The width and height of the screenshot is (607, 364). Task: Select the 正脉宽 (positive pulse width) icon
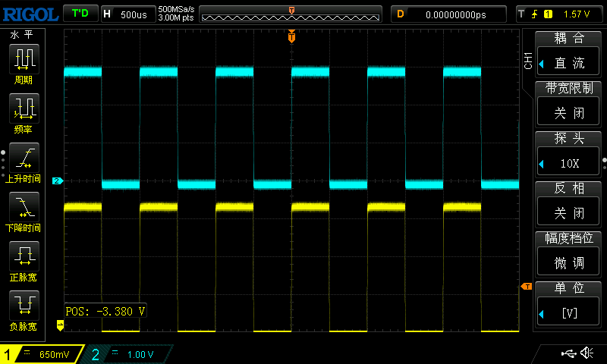pos(24,256)
